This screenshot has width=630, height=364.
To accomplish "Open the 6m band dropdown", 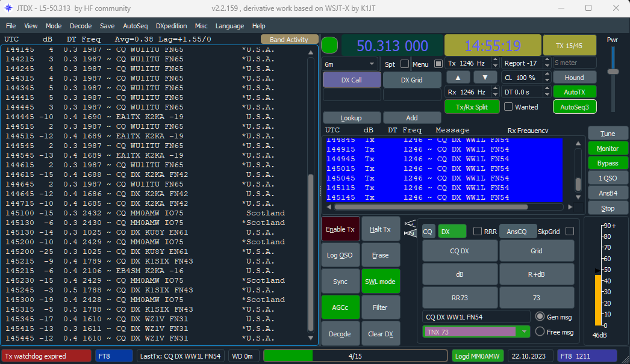I will pyautogui.click(x=349, y=64).
